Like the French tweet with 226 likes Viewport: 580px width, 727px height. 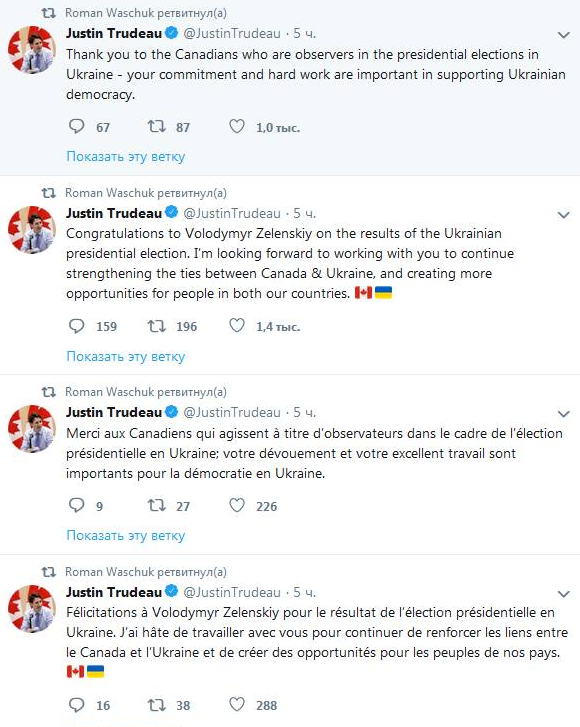[x=237, y=505]
